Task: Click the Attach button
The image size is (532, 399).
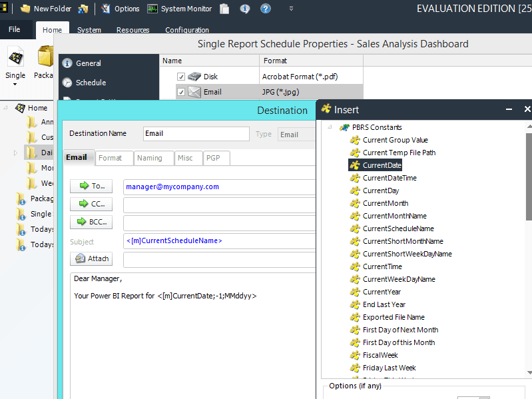Action: point(91,258)
